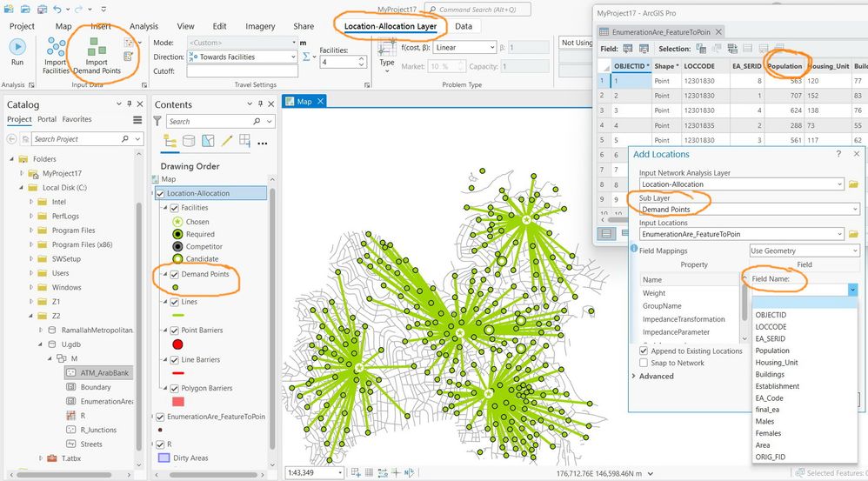Toggle Location-Allocation layer visibility checkbox

[160, 193]
